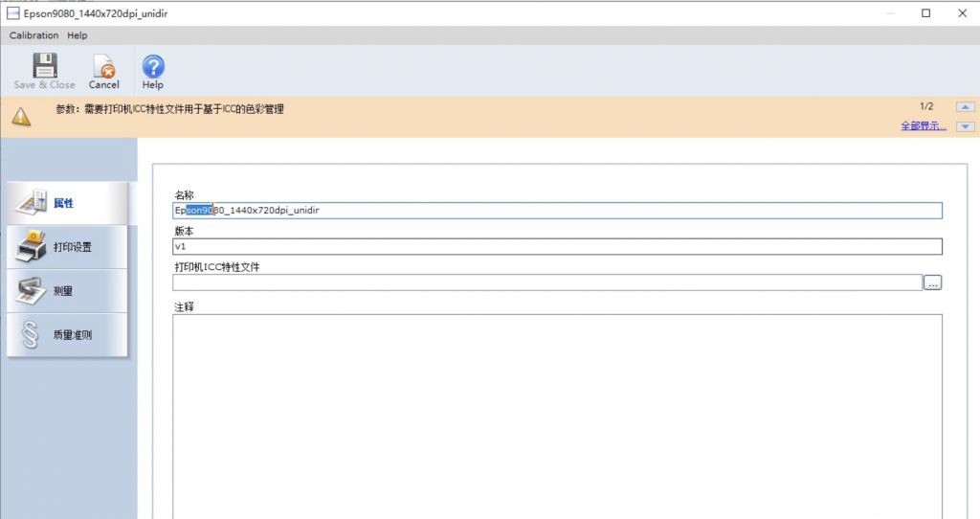Image resolution: width=980 pixels, height=519 pixels.
Task: Open the Help menu
Action: click(78, 35)
